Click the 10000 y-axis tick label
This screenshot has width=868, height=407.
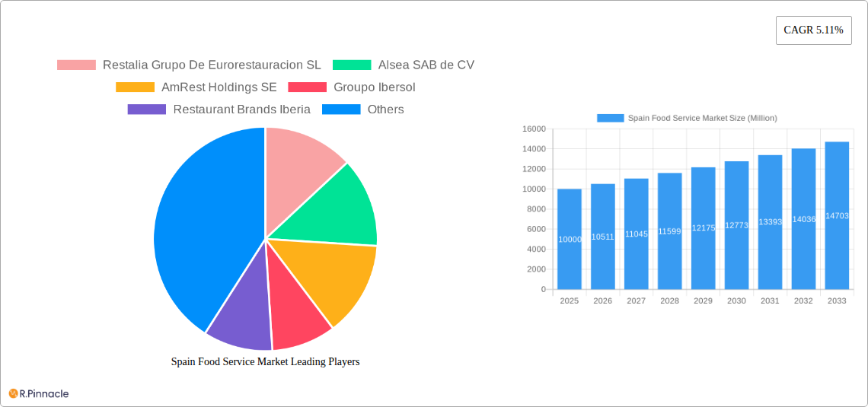point(534,189)
